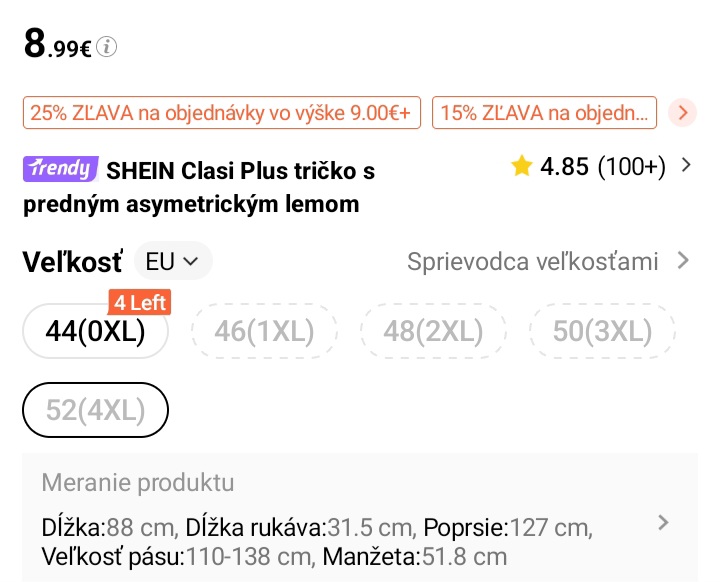Open the (100+) reviews count
The width and height of the screenshot is (720, 582).
coord(631,167)
